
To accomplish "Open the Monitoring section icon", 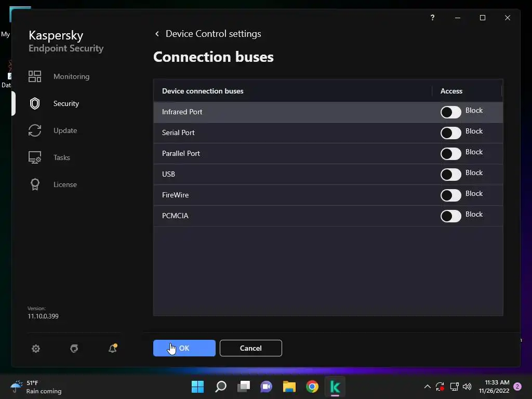I will (35, 76).
